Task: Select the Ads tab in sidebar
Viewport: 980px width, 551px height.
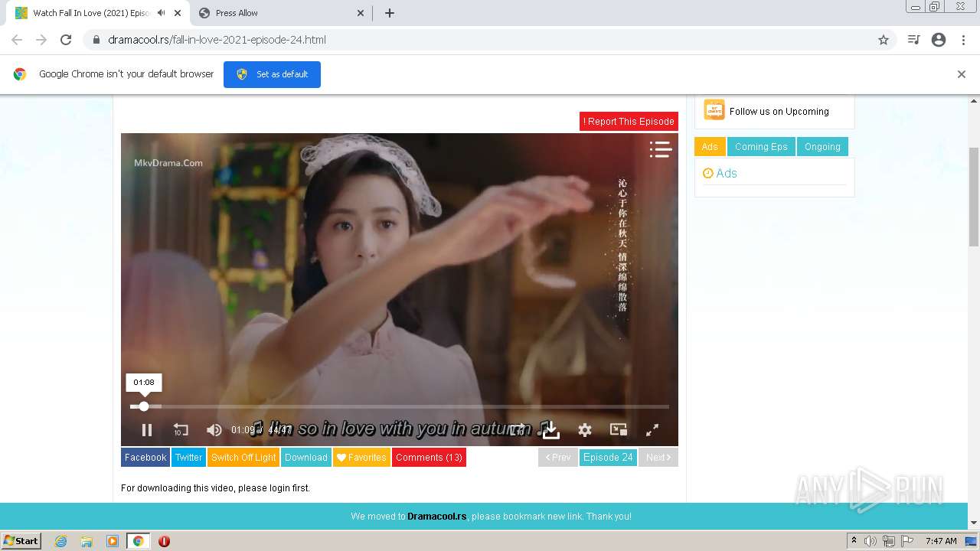Action: coord(710,147)
